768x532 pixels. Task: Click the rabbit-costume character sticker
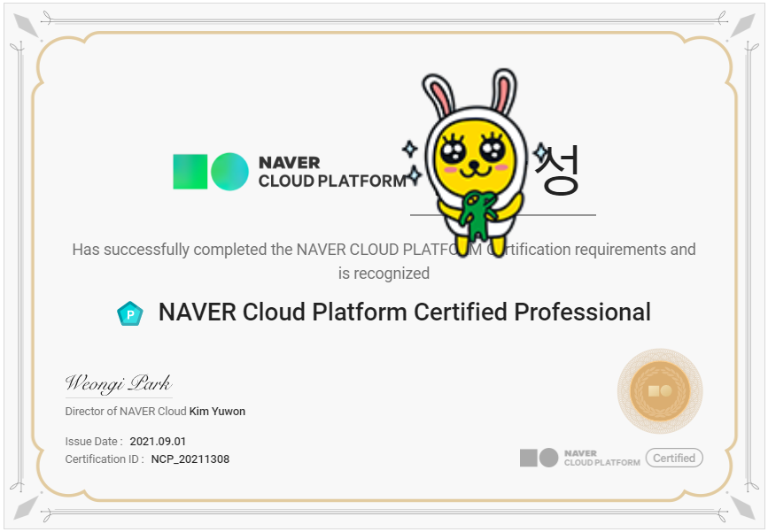point(473,163)
